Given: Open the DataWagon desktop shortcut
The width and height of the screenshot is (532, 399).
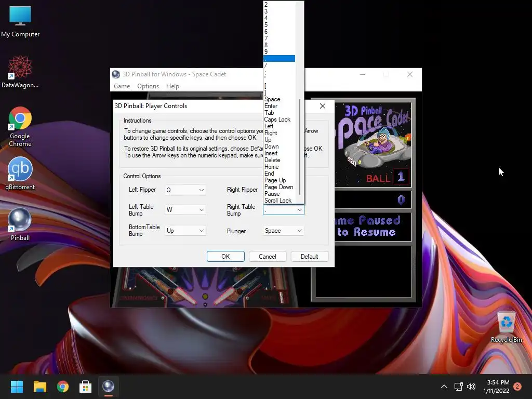Looking at the screenshot, I should tap(20, 72).
